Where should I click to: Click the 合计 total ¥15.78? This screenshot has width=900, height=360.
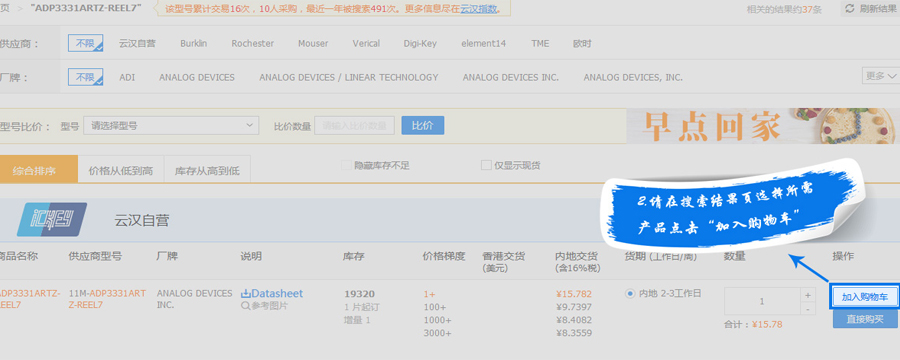[753, 324]
